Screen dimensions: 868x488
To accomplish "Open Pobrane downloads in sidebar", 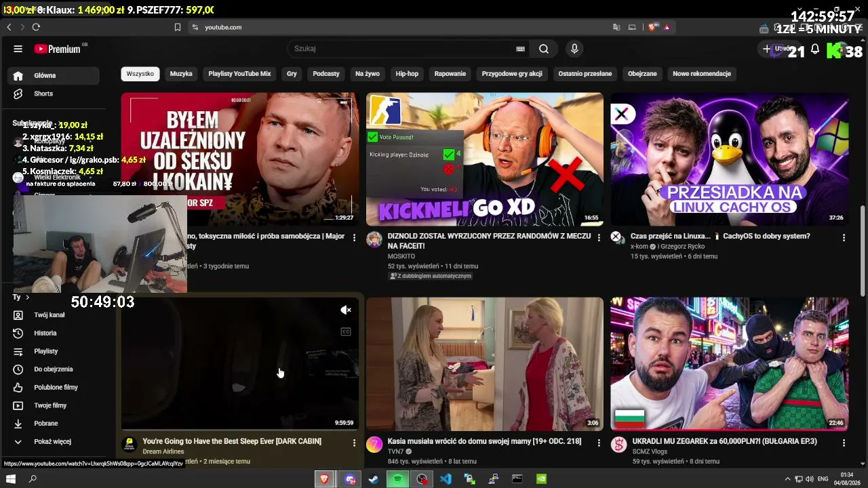I will [x=54, y=424].
